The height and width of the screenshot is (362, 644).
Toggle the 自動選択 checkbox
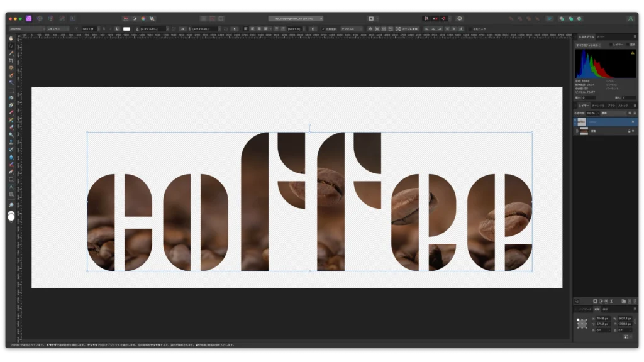(x=323, y=29)
